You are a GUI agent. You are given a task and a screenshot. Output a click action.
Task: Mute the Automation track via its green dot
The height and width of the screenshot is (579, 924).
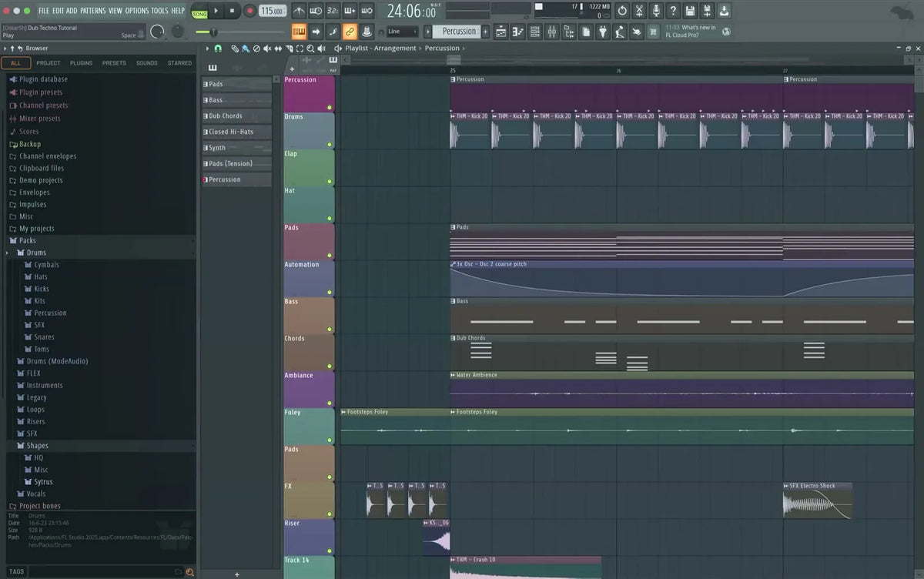click(330, 293)
